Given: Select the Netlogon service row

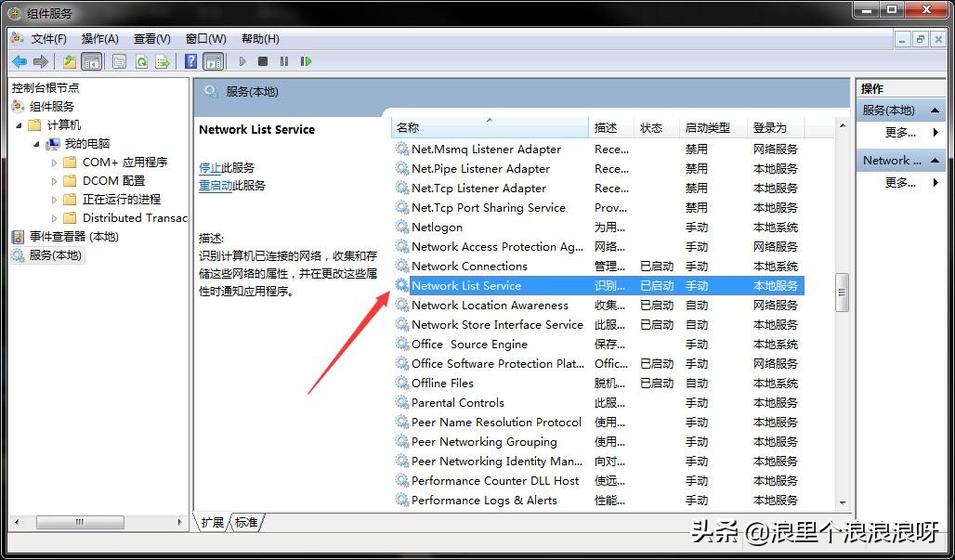Looking at the screenshot, I should pyautogui.click(x=437, y=227).
